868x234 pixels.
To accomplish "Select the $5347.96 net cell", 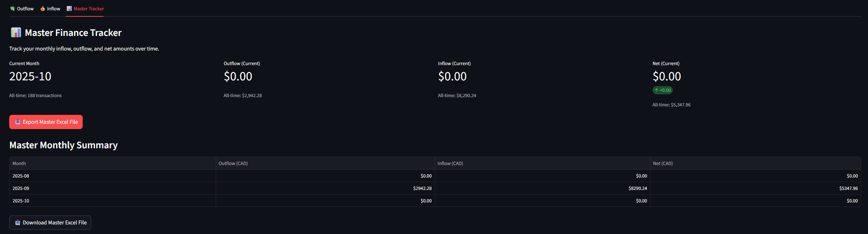I will [x=848, y=188].
